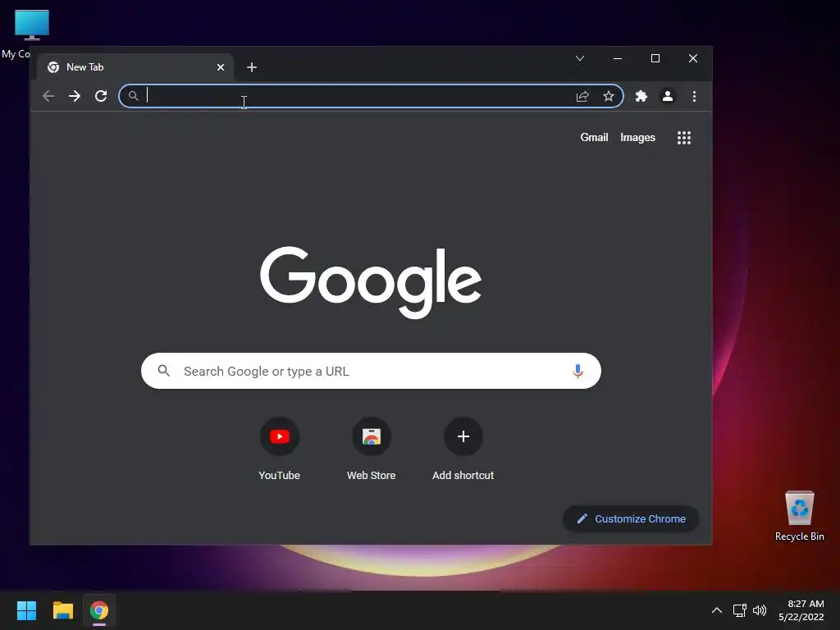Open the Web Store shortcut

[x=372, y=449]
